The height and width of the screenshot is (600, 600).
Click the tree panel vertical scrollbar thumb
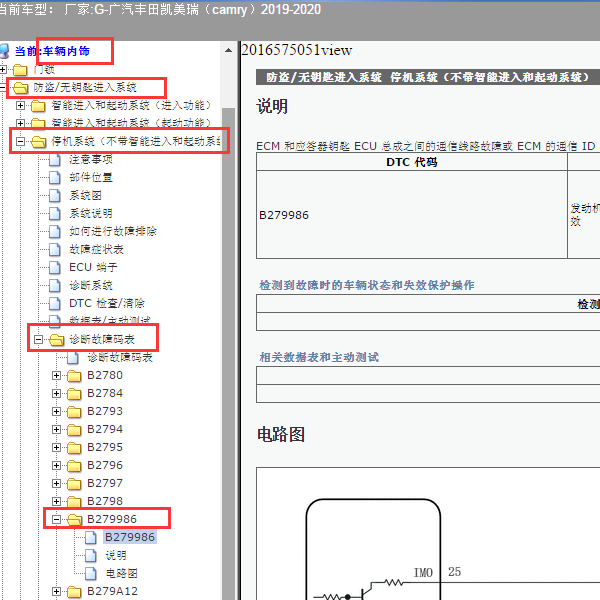point(228,352)
